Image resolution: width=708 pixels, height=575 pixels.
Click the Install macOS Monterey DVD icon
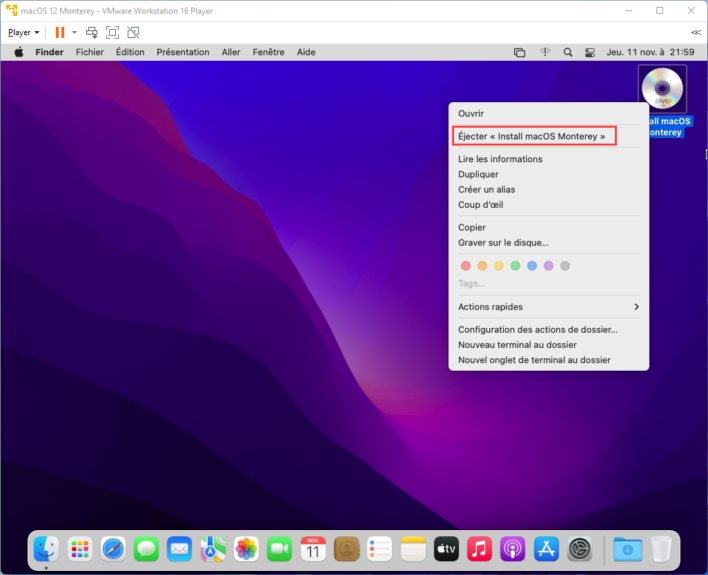coord(662,88)
